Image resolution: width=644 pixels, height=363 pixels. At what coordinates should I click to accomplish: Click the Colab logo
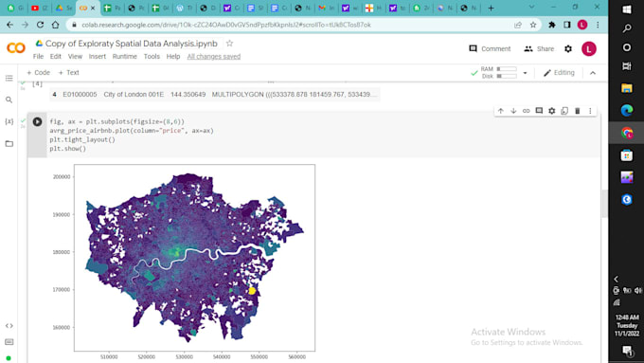tap(16, 48)
